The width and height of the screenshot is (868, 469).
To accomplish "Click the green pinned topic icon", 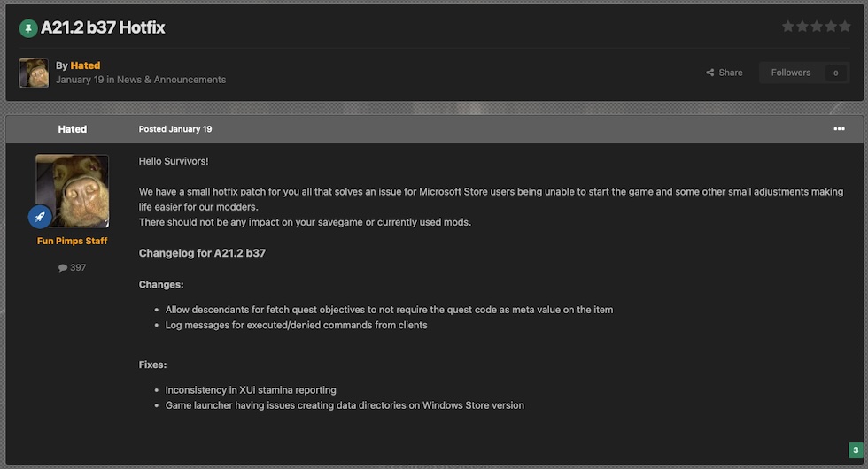I will (x=28, y=27).
